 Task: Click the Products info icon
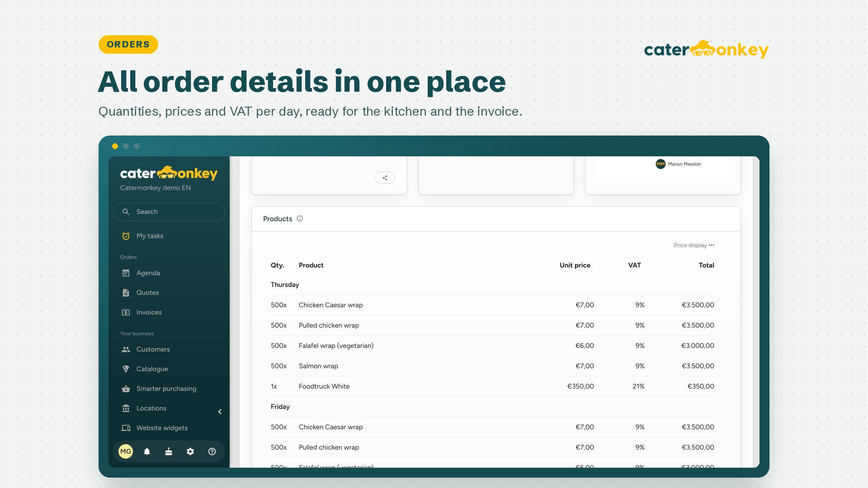coord(300,219)
